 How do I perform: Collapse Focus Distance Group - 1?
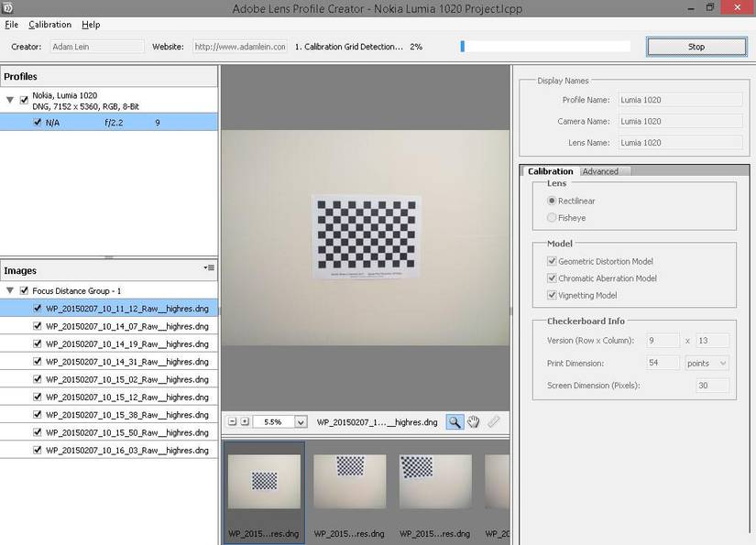click(x=10, y=290)
